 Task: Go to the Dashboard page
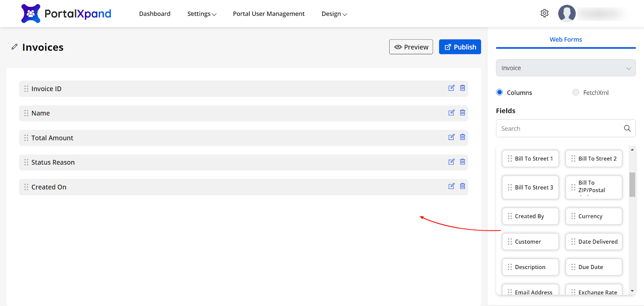click(155, 14)
